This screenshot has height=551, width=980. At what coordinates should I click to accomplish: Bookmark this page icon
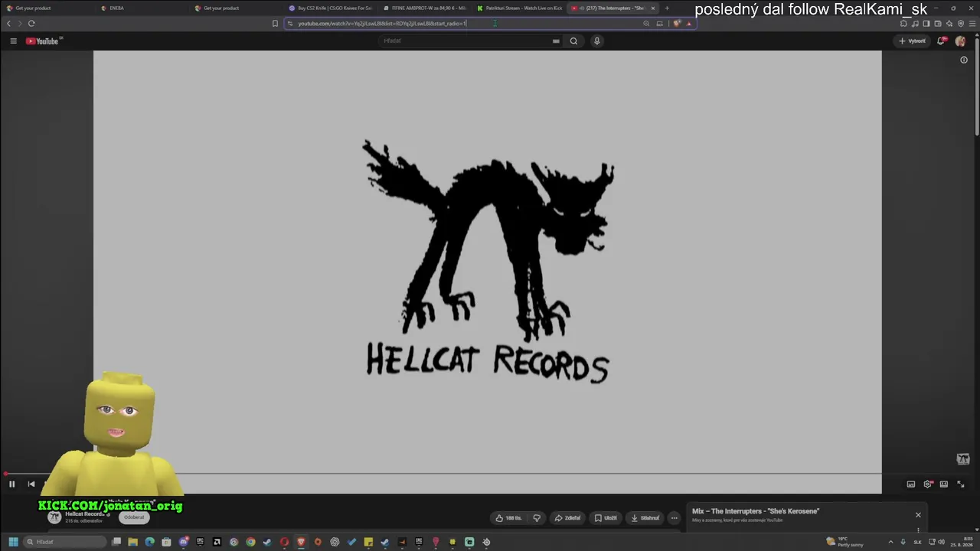click(x=275, y=24)
